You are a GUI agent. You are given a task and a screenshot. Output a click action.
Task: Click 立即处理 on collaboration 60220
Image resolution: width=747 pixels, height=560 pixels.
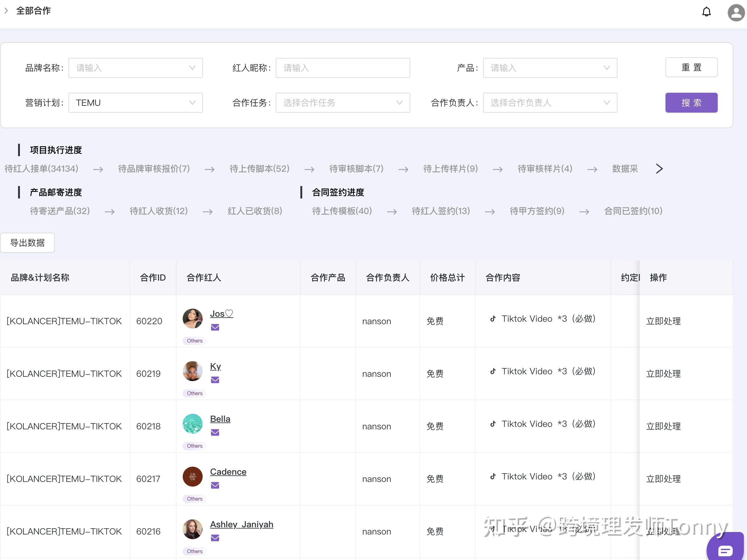pyautogui.click(x=663, y=321)
